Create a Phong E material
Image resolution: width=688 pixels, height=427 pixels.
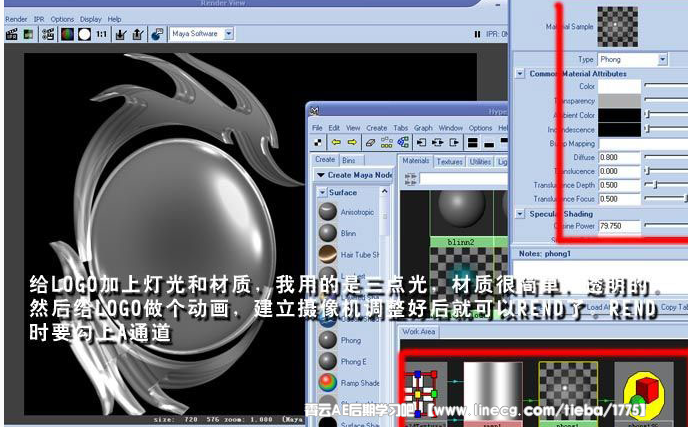(343, 362)
